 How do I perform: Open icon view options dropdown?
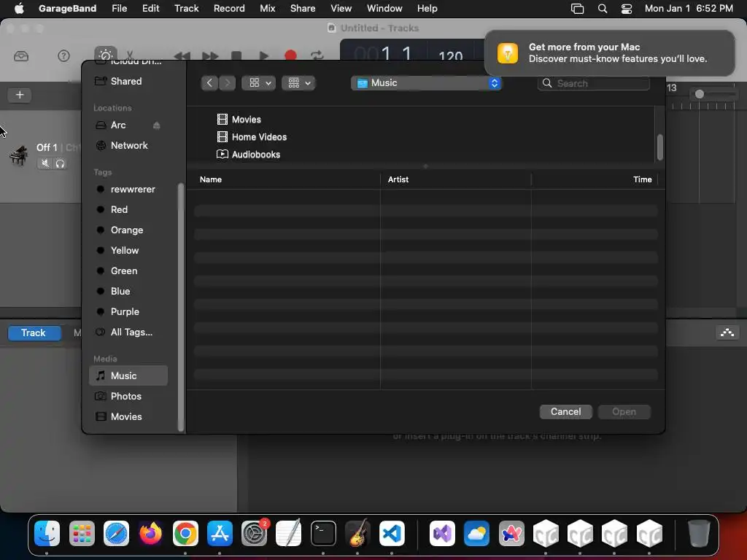click(259, 83)
